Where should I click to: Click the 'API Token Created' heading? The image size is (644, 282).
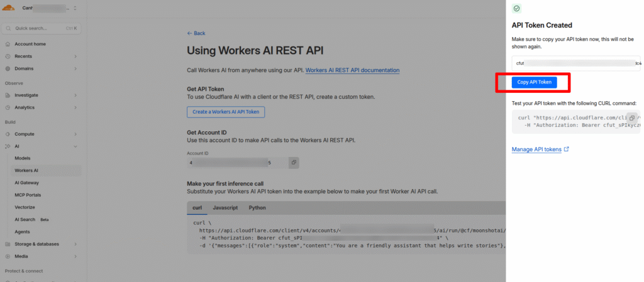[541, 25]
